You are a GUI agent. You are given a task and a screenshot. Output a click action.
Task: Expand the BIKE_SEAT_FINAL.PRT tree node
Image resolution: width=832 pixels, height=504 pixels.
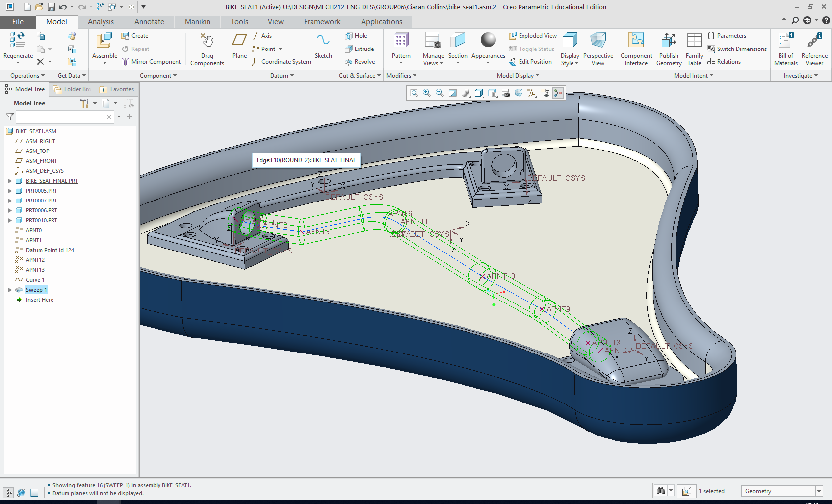point(10,181)
